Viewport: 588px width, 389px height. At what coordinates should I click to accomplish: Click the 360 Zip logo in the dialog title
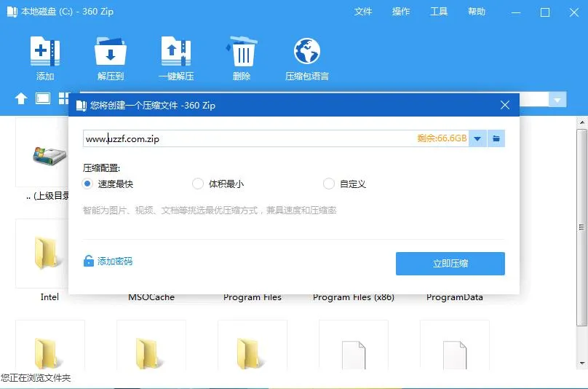click(x=82, y=106)
